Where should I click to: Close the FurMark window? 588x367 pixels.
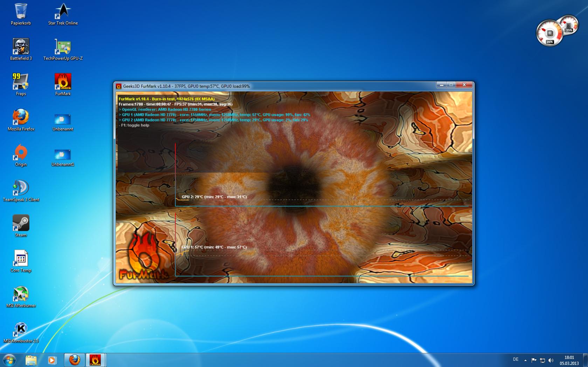[464, 85]
